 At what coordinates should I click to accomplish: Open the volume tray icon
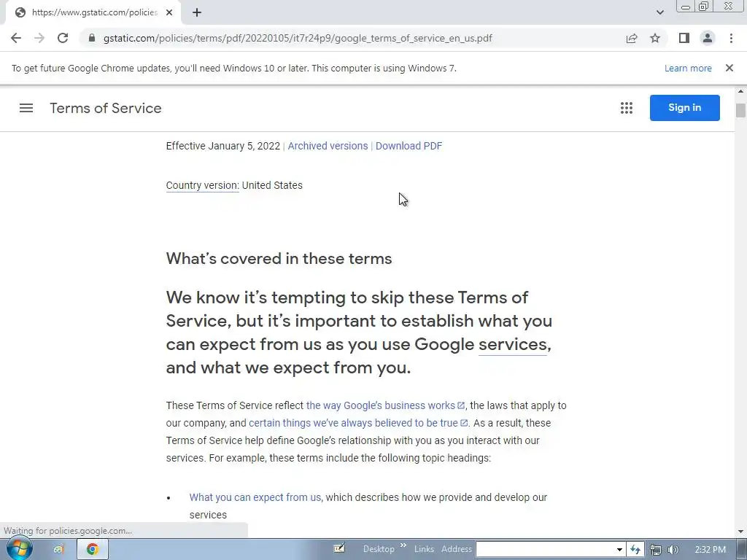click(673, 550)
